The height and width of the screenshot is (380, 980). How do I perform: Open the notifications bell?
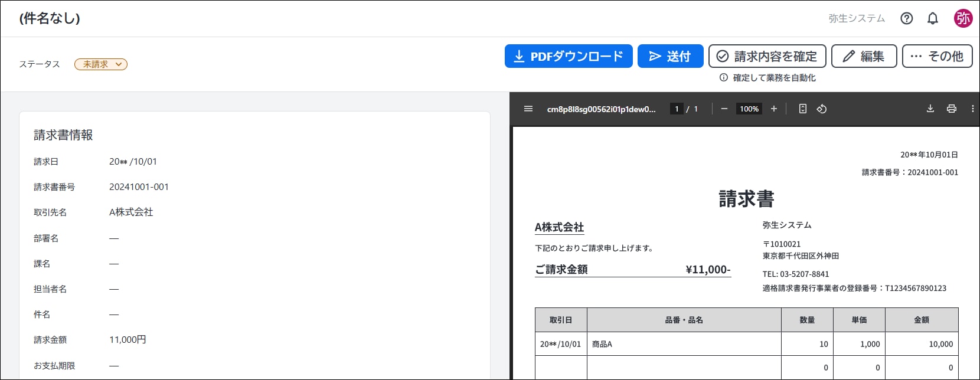pyautogui.click(x=932, y=18)
